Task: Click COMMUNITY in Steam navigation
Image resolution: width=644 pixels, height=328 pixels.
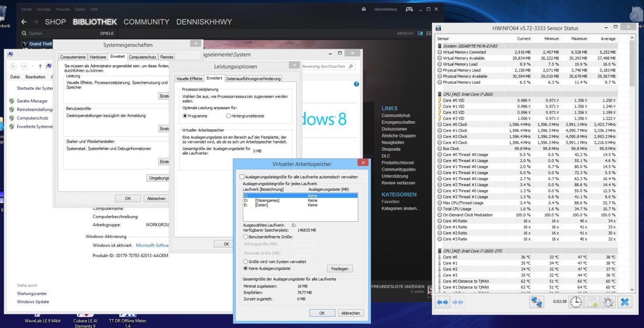Action: tap(146, 22)
